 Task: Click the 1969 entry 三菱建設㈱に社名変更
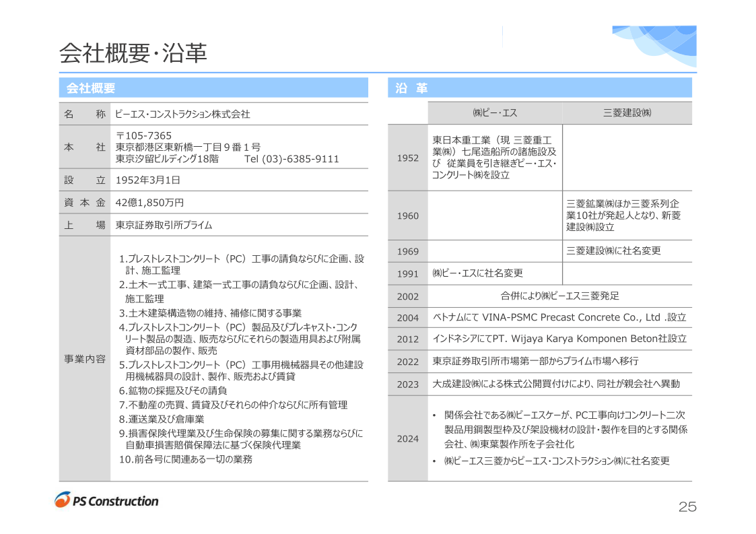613,251
